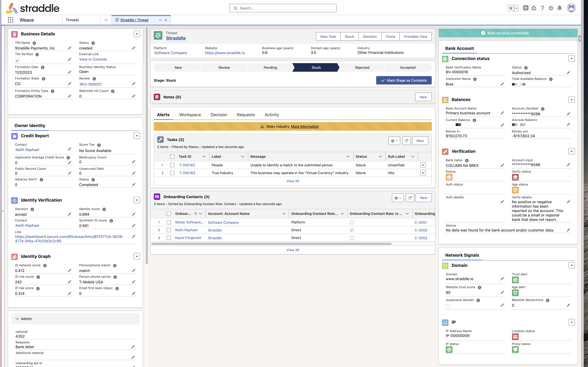Open the Threads navigation dropdown chevron
This screenshot has height=367, width=588.
click(106, 20)
